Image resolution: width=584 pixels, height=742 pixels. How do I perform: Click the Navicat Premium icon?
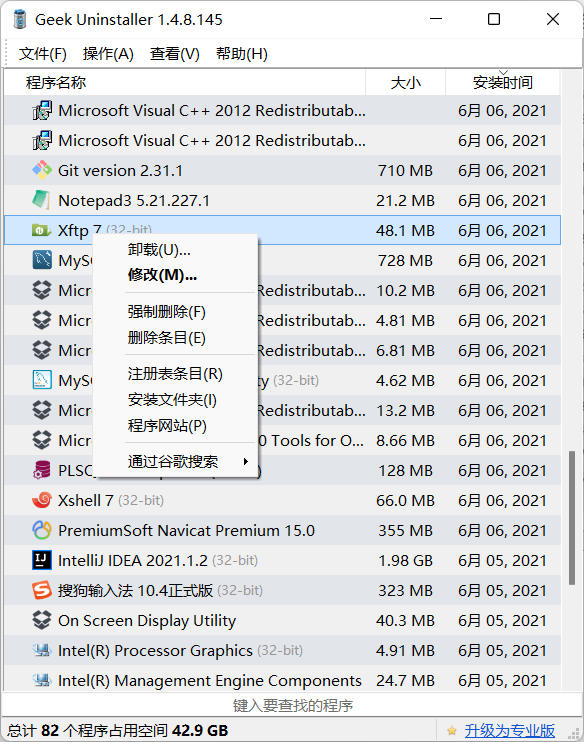pyautogui.click(x=42, y=530)
